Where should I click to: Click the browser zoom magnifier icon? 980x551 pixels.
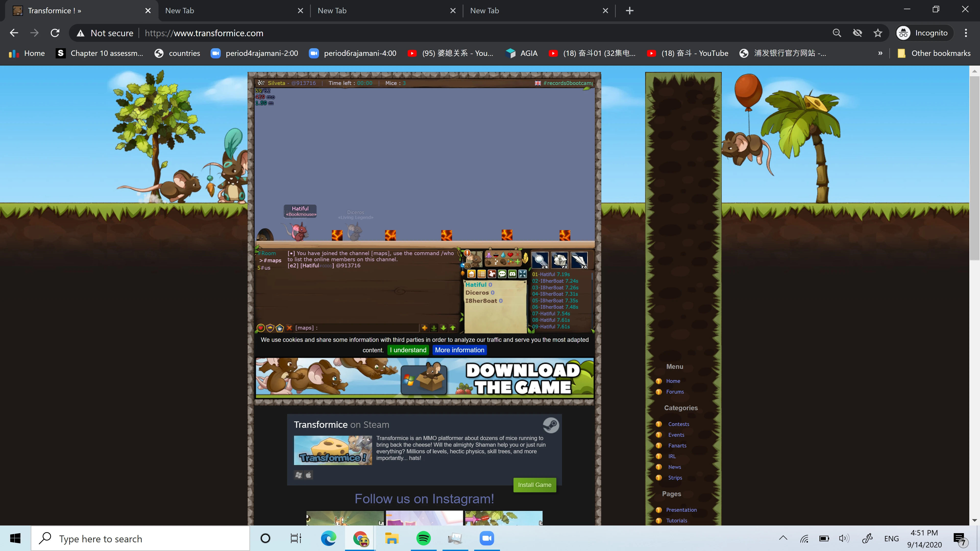[x=837, y=33]
